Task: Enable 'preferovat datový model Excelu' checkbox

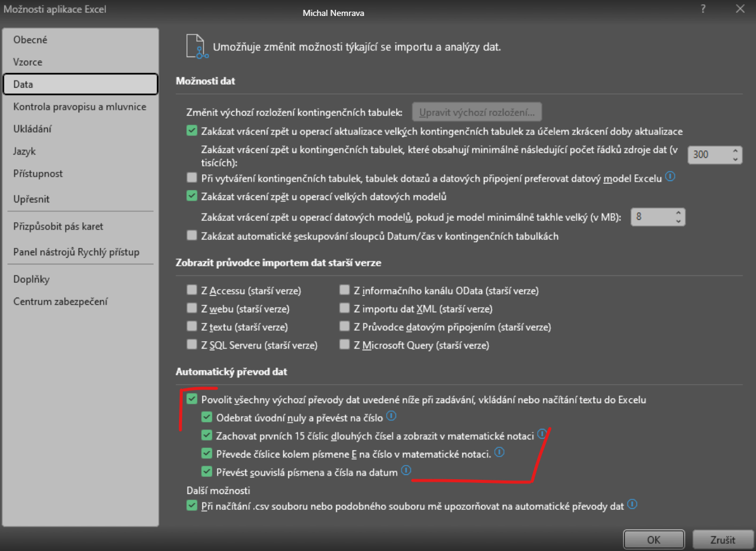Action: (192, 178)
